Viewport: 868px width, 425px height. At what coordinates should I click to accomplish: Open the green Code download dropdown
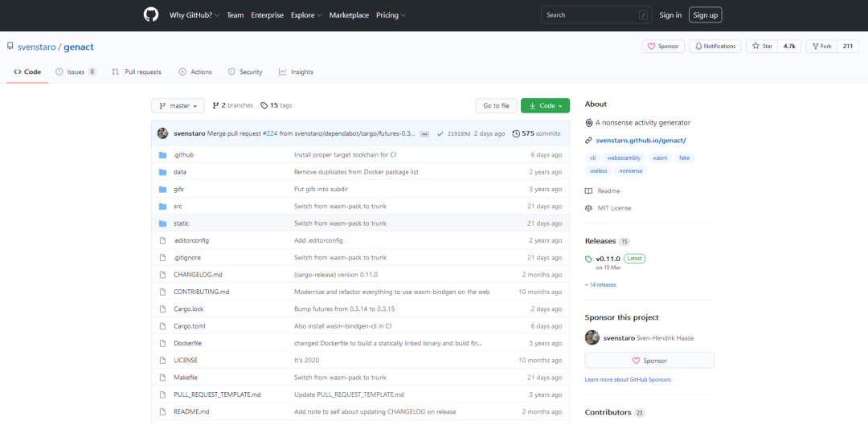545,106
